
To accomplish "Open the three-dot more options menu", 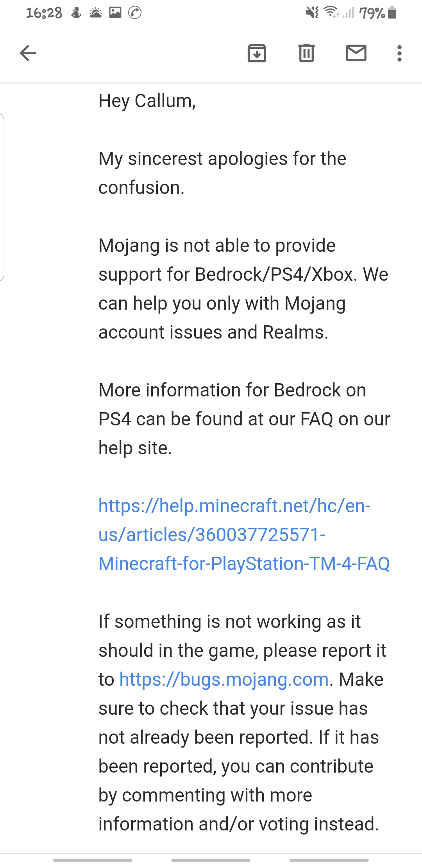I will pos(399,53).
